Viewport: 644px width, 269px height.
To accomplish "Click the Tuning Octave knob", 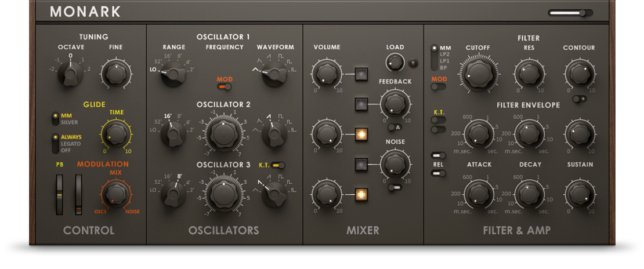I will pyautogui.click(x=71, y=74).
